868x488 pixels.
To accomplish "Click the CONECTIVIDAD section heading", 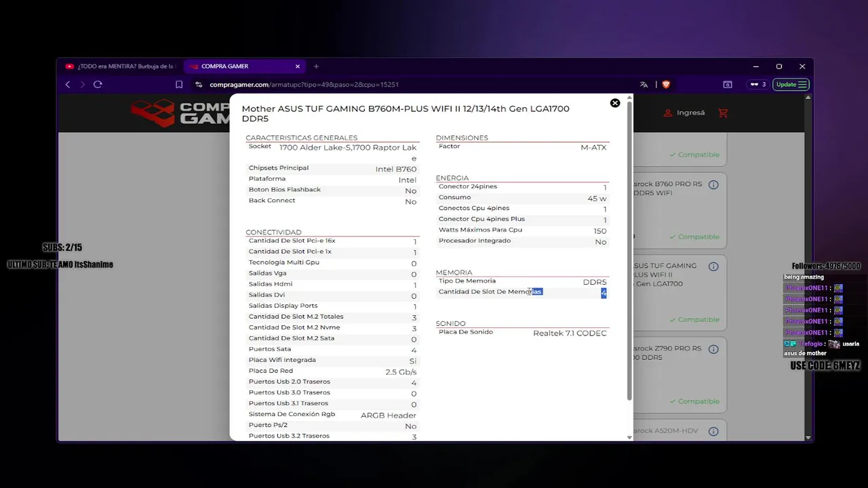I will 273,232.
